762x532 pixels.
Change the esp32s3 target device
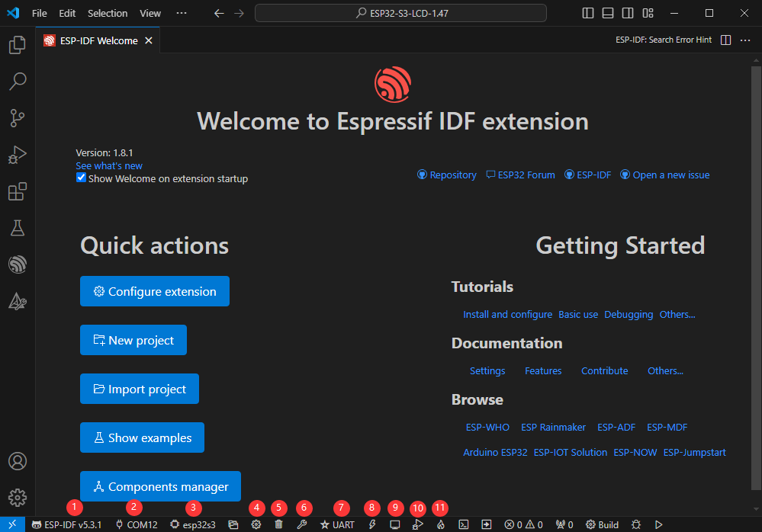(193, 524)
